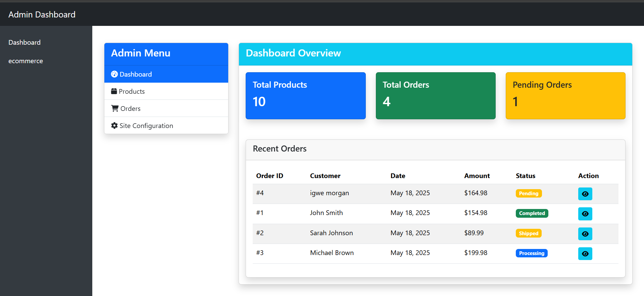Click eye icon for Michael Brown's order
The image size is (644, 296).
pyautogui.click(x=585, y=254)
